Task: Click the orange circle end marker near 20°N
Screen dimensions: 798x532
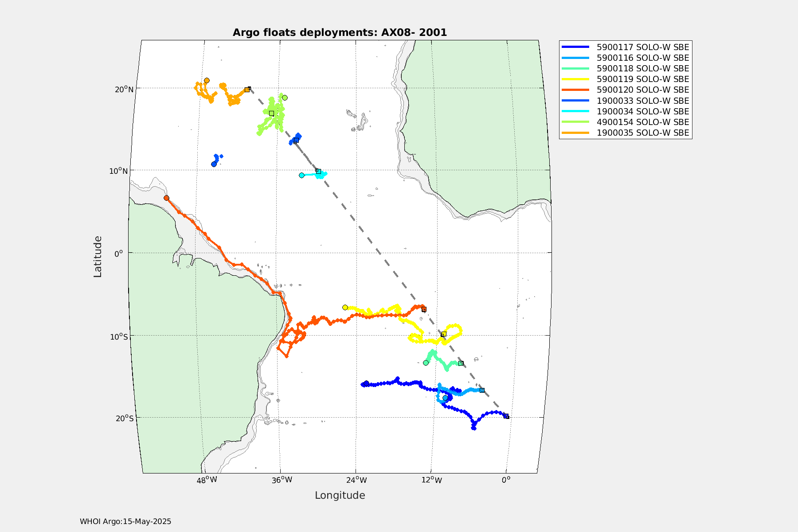Action: tap(207, 80)
